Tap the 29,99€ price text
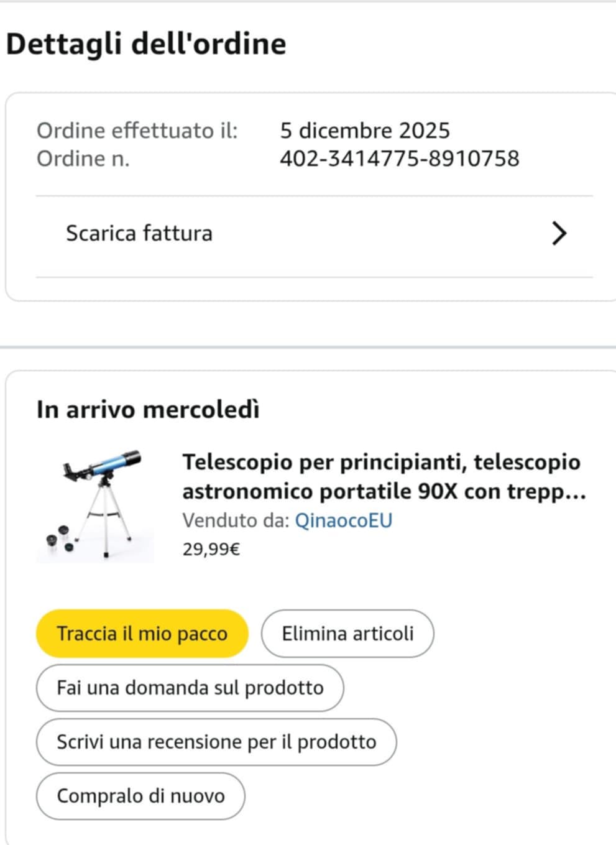Viewport: 616px width, 845px height. [x=211, y=549]
